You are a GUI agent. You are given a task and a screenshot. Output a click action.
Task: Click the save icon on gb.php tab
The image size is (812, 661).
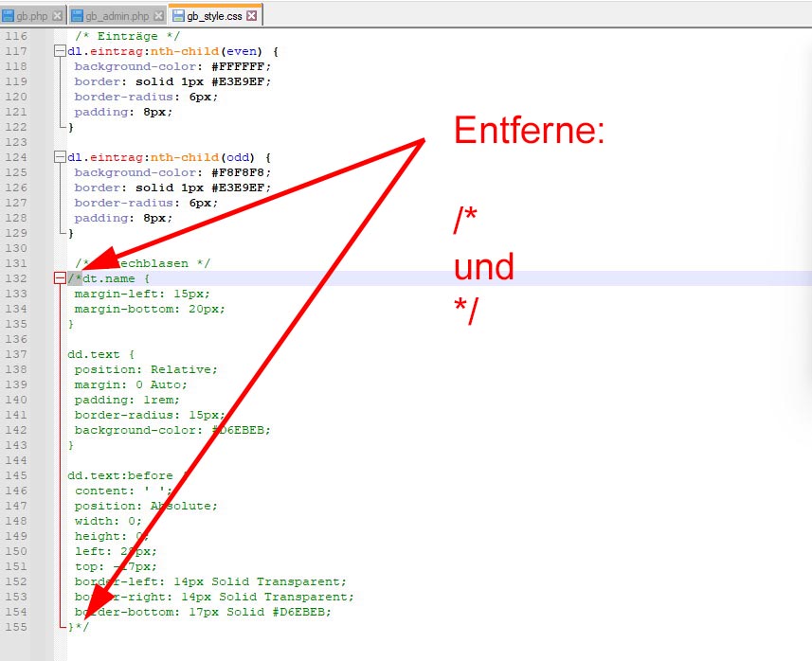click(x=8, y=16)
